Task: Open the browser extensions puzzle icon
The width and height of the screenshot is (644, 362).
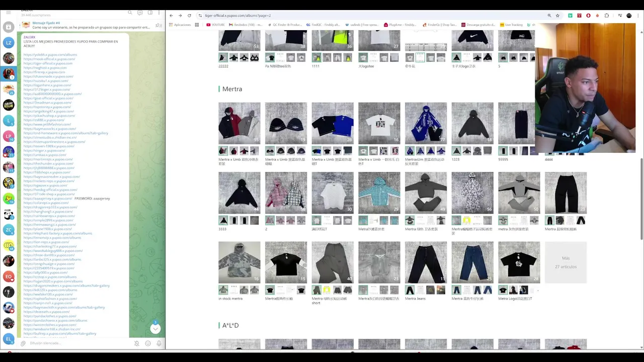Action: click(606, 16)
